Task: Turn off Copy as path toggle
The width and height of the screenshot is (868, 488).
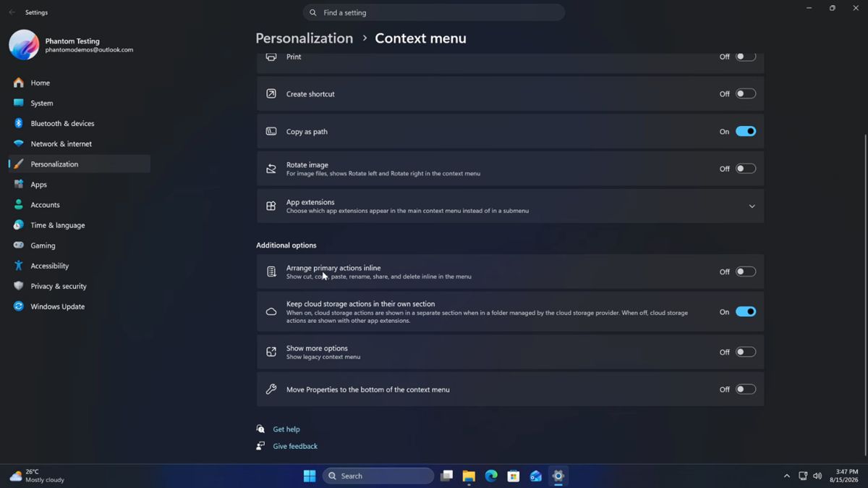Action: click(746, 131)
